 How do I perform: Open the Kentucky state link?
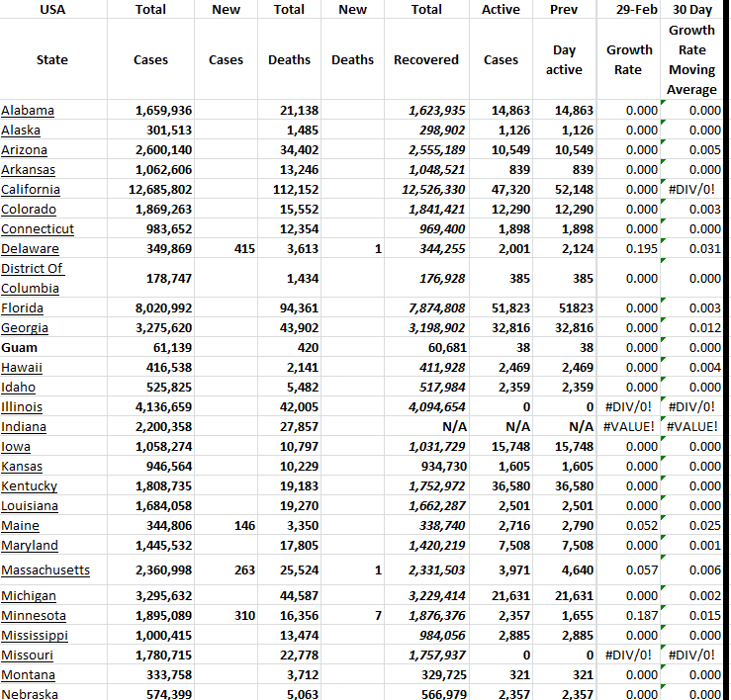coord(30,485)
